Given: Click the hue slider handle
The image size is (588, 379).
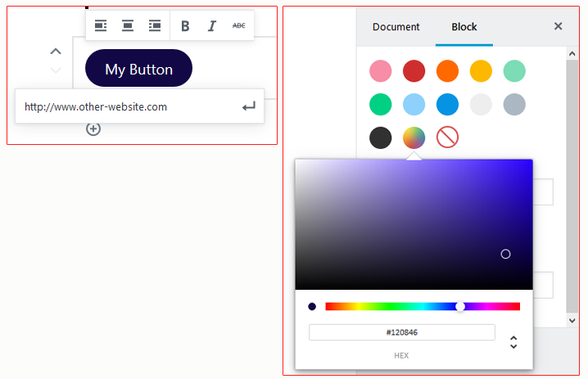Looking at the screenshot, I should pyautogui.click(x=460, y=307).
